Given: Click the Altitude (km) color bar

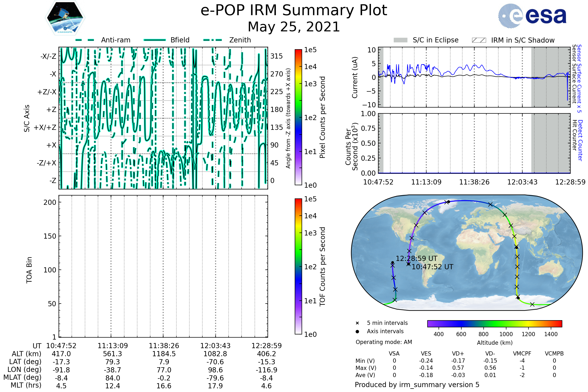Looking at the screenshot, I should tap(494, 323).
